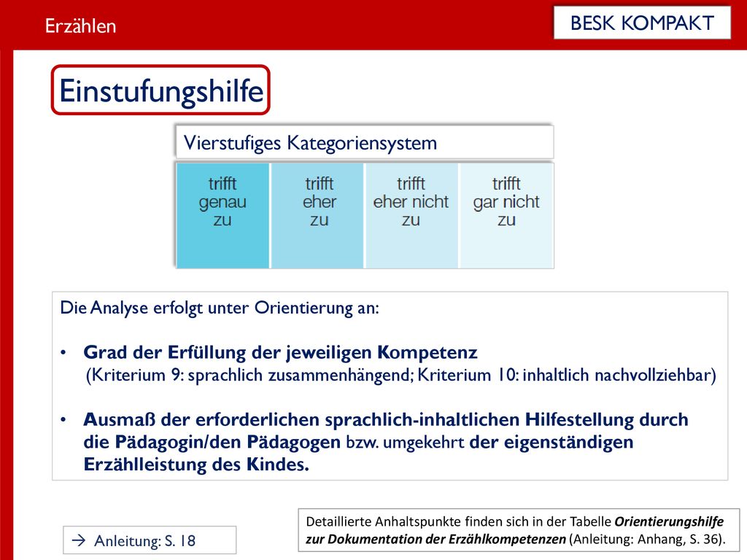
Task: Click the BESK KOMPAKT label box
Action: [642, 23]
